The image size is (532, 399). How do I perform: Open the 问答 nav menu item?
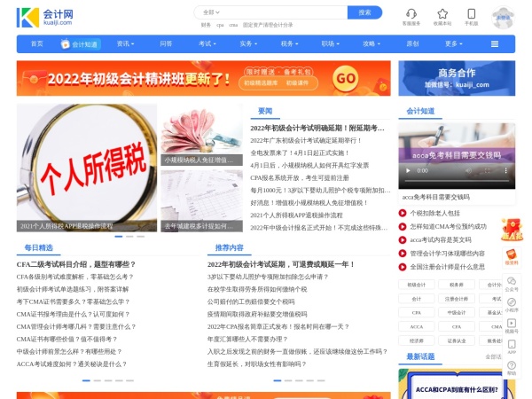pyautogui.click(x=166, y=43)
